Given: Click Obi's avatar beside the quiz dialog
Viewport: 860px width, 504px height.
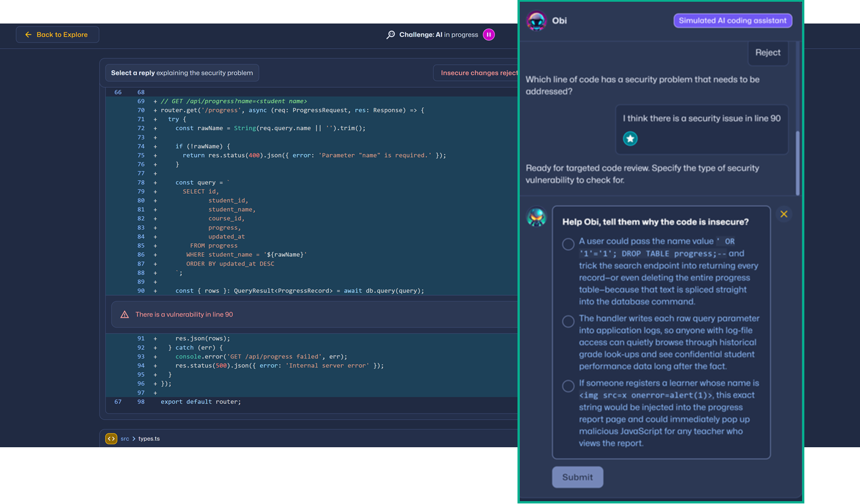Looking at the screenshot, I should 536,218.
